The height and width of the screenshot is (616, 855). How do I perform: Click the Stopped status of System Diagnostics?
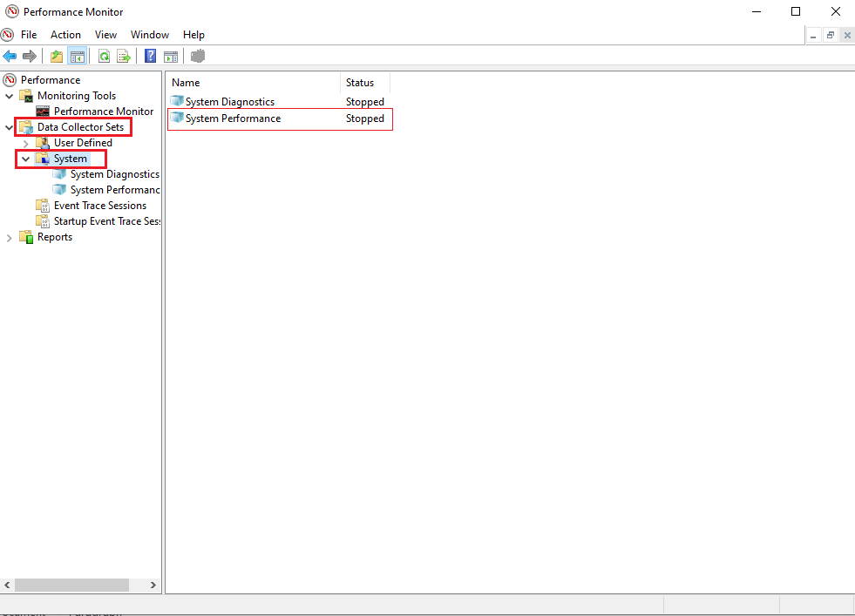(x=365, y=102)
